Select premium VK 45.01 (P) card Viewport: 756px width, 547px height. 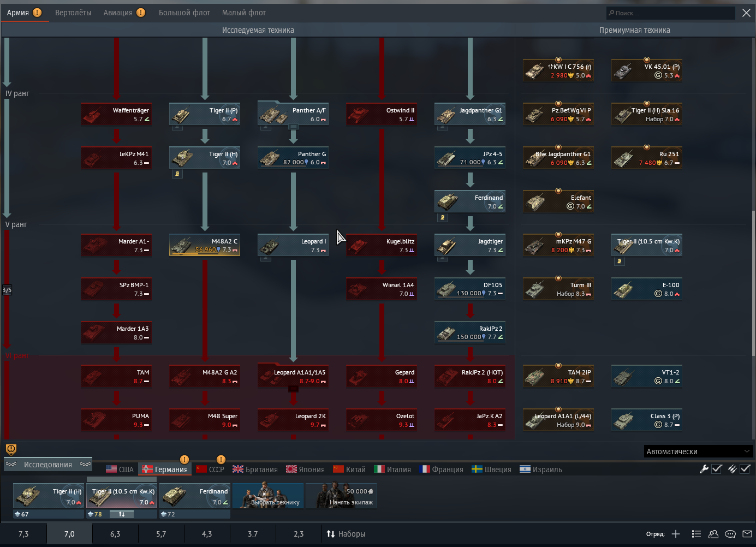pyautogui.click(x=647, y=70)
